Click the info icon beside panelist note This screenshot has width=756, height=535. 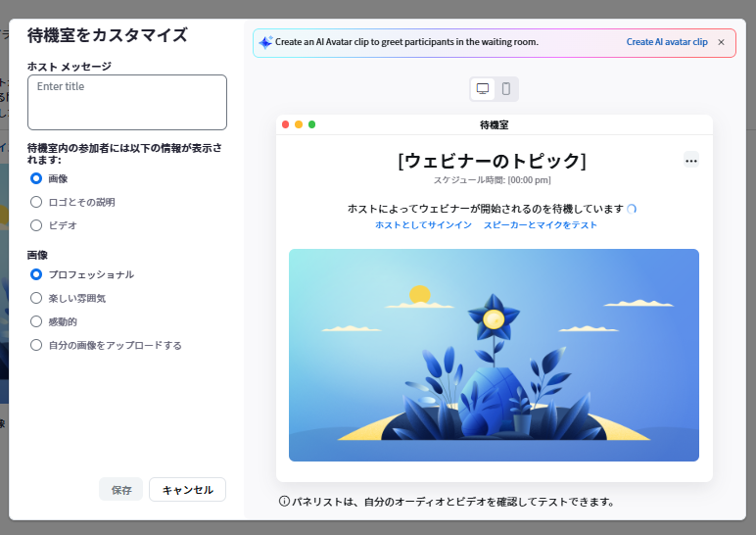click(284, 502)
